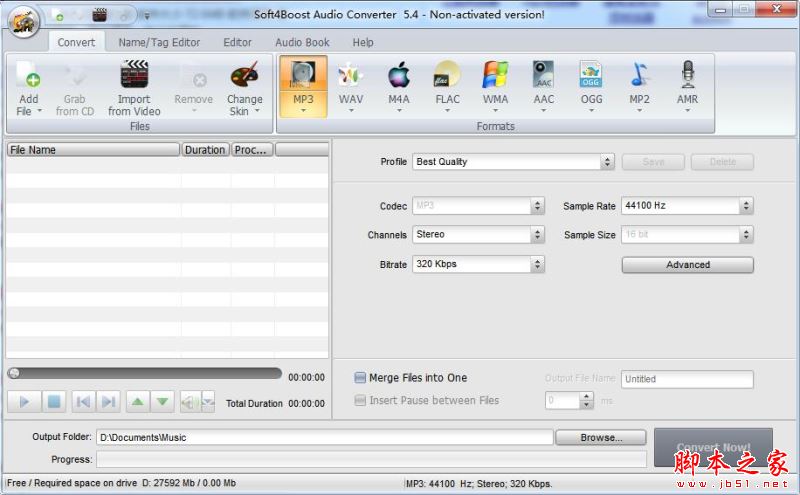Click the Browse... button
The width and height of the screenshot is (800, 495).
pyautogui.click(x=601, y=437)
